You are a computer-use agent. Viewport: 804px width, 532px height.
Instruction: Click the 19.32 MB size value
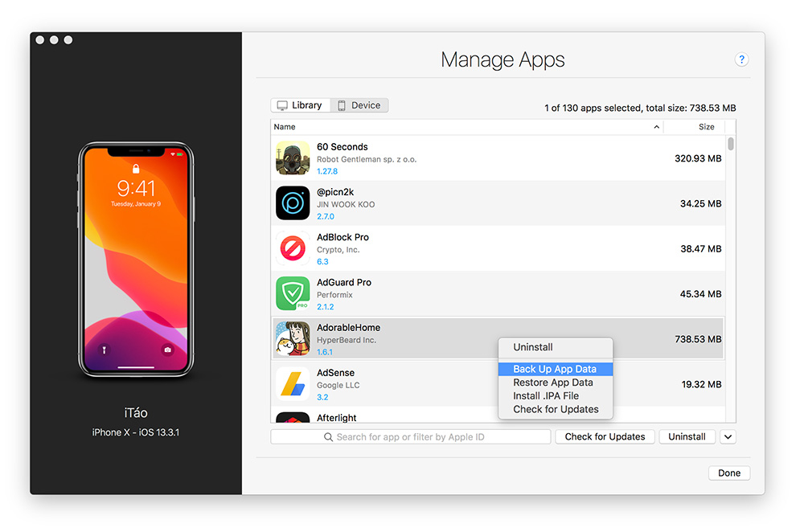pos(701,384)
